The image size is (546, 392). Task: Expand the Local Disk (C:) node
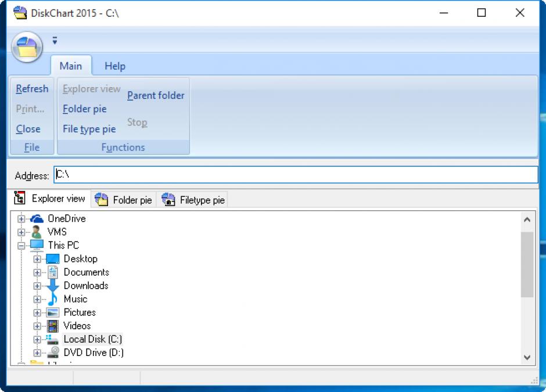click(37, 339)
